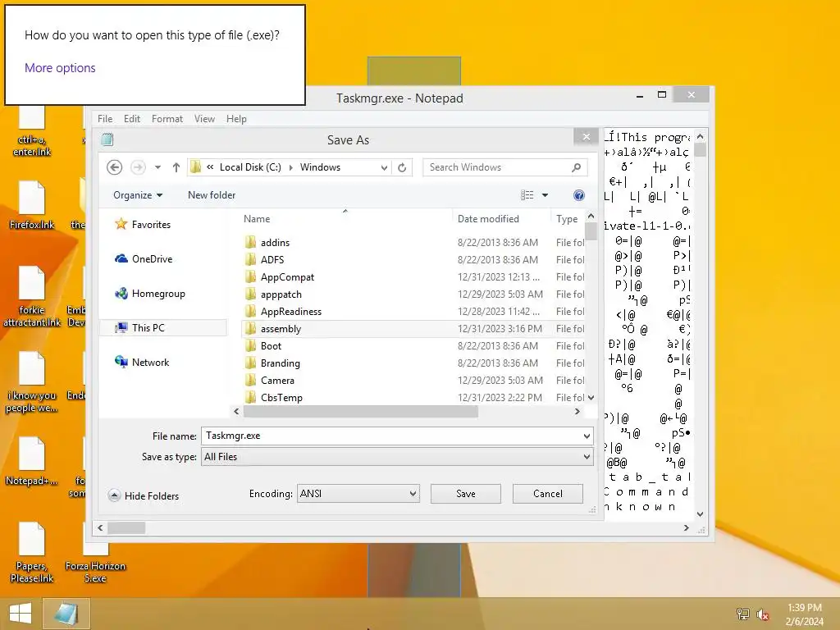Image resolution: width=840 pixels, height=630 pixels.
Task: Select the Firefox.lnk desktop icon
Action: 32,205
